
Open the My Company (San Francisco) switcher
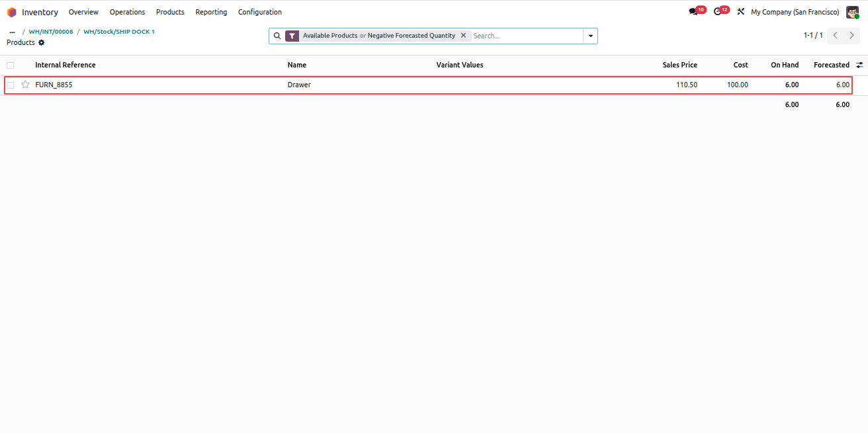pyautogui.click(x=795, y=12)
